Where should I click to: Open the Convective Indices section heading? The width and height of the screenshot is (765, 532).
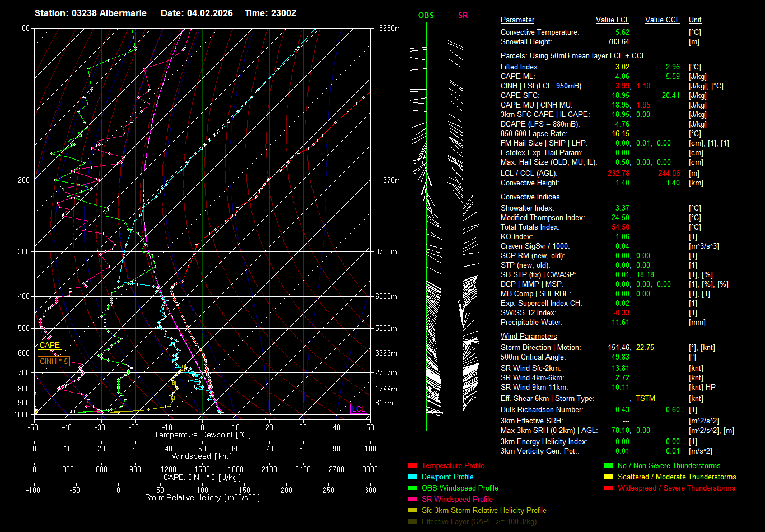point(530,197)
